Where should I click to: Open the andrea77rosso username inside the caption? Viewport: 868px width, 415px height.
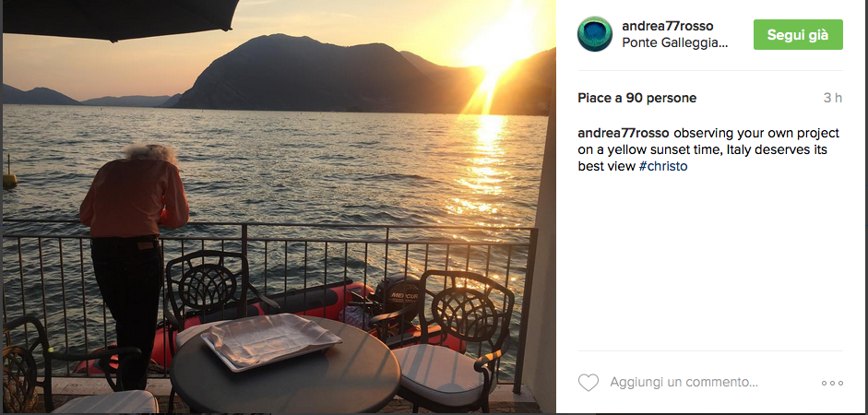click(624, 134)
